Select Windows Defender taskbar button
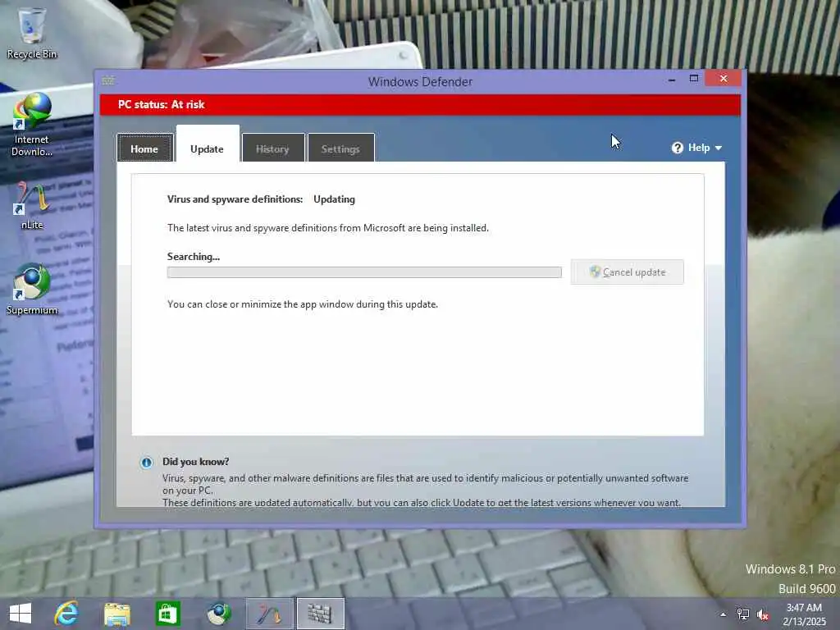The width and height of the screenshot is (840, 630). 321,614
